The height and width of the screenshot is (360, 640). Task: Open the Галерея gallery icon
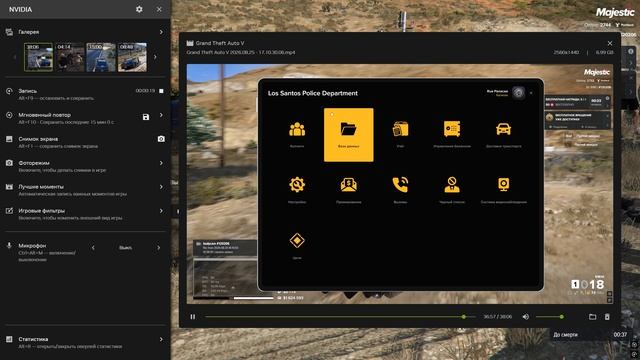tap(9, 32)
